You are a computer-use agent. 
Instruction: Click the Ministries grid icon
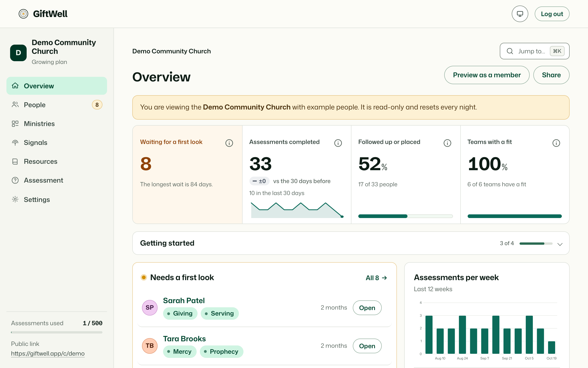tap(15, 124)
